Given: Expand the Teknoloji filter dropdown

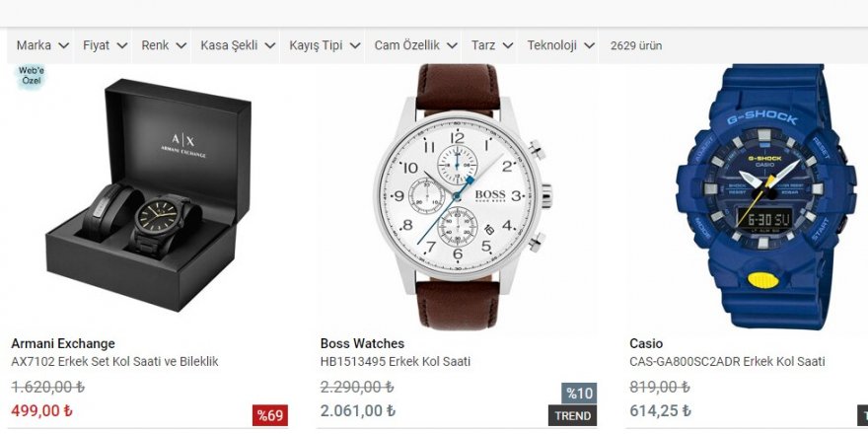Looking at the screenshot, I should [x=560, y=45].
